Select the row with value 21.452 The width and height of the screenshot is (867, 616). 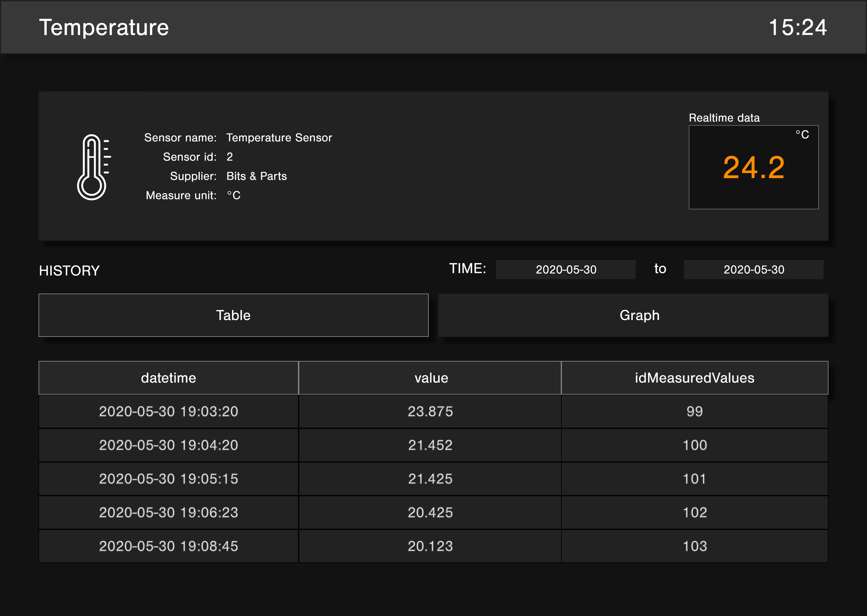pyautogui.click(x=430, y=445)
